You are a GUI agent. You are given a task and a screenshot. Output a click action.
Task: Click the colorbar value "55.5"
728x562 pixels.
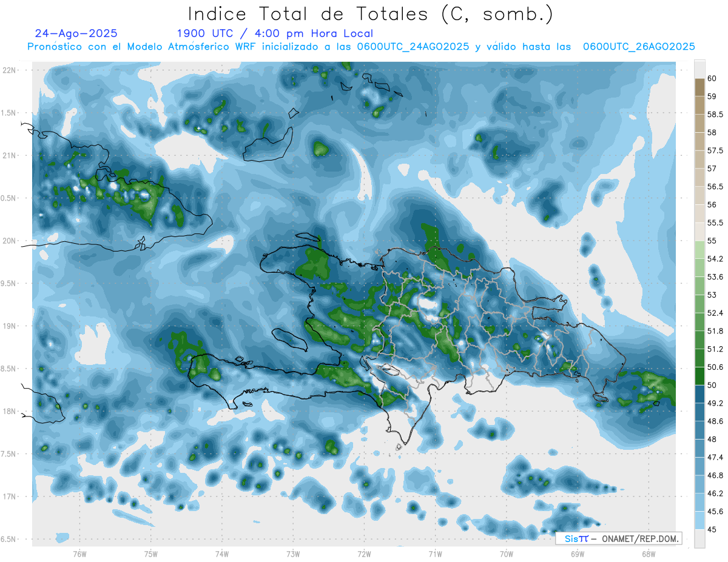click(x=715, y=222)
